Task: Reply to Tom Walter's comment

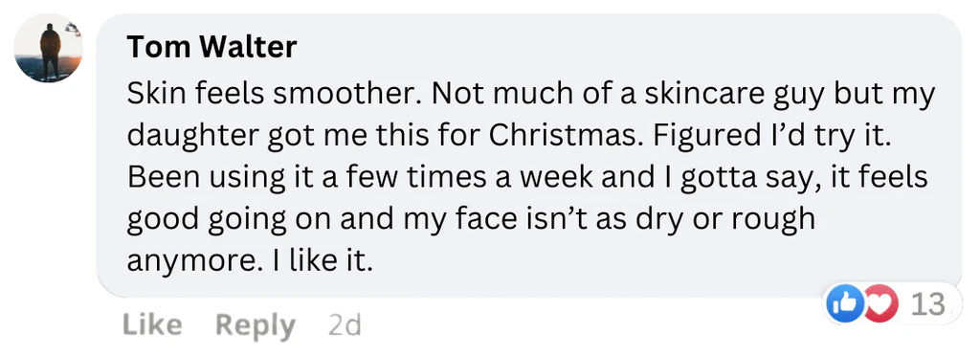Action: coord(255,326)
